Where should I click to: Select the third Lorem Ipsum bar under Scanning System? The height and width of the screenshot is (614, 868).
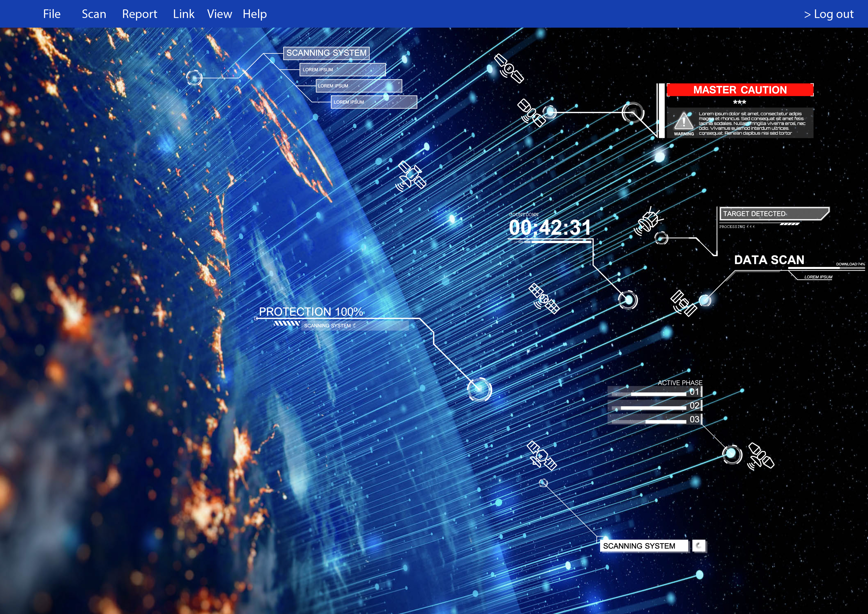click(x=374, y=102)
